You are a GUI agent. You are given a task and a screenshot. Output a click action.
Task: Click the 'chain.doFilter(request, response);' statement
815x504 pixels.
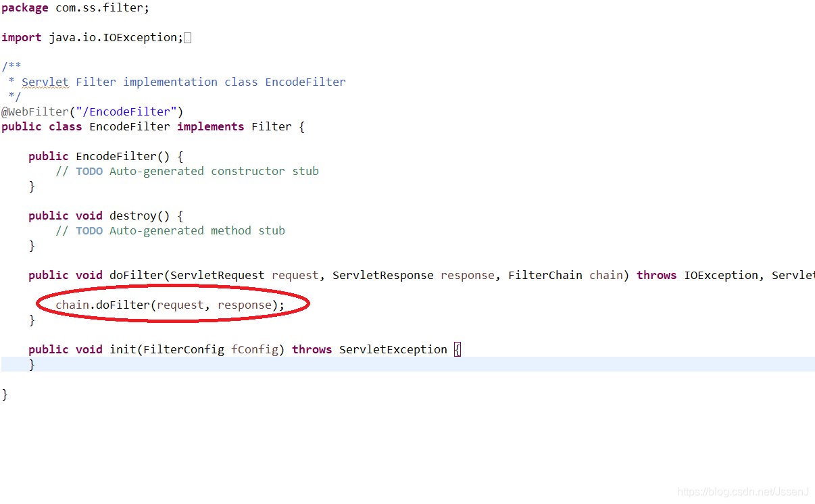170,305
